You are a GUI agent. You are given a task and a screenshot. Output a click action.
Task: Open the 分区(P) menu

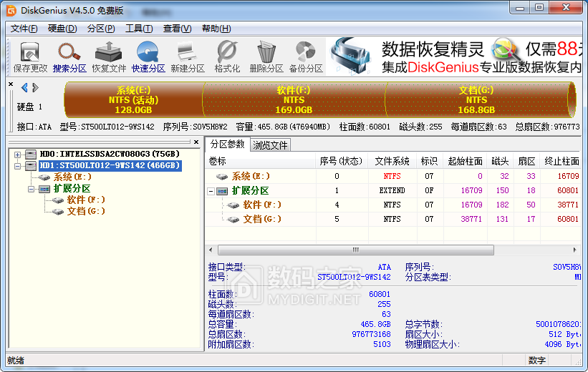point(101,29)
